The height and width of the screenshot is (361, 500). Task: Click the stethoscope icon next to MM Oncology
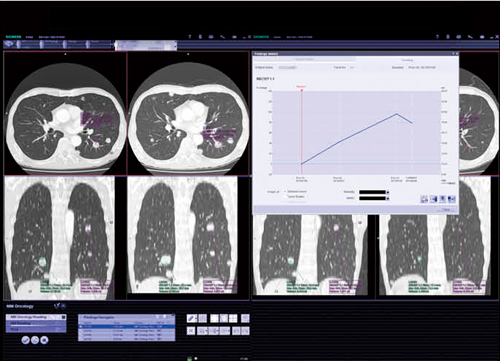pyautogui.click(x=57, y=306)
